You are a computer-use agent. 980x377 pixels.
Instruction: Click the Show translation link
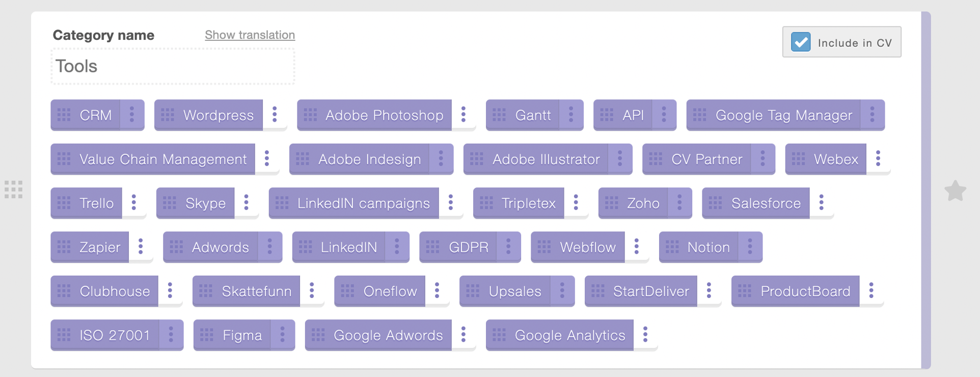tap(250, 35)
